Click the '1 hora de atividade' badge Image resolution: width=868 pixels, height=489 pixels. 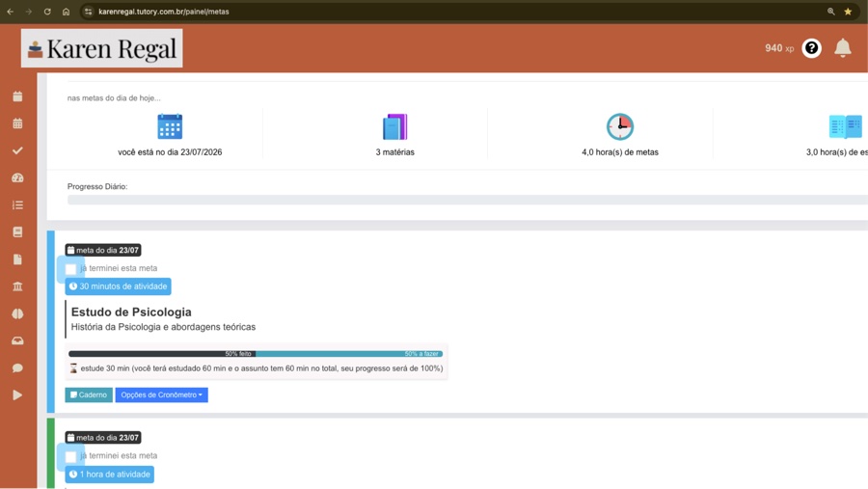(x=110, y=474)
